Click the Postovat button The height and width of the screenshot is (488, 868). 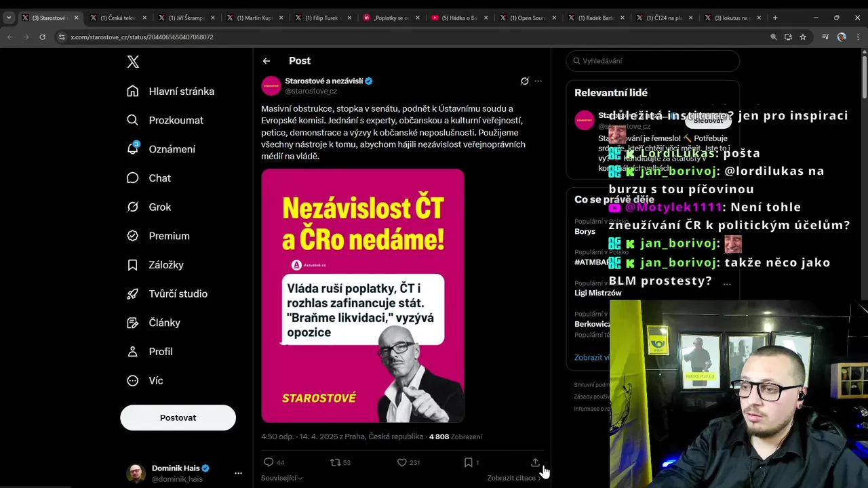(x=178, y=418)
